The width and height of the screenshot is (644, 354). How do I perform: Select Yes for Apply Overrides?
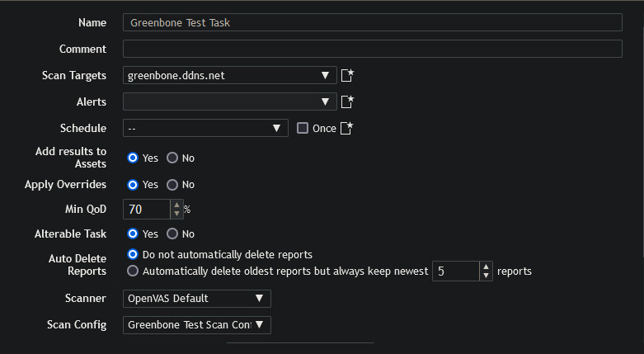point(133,185)
